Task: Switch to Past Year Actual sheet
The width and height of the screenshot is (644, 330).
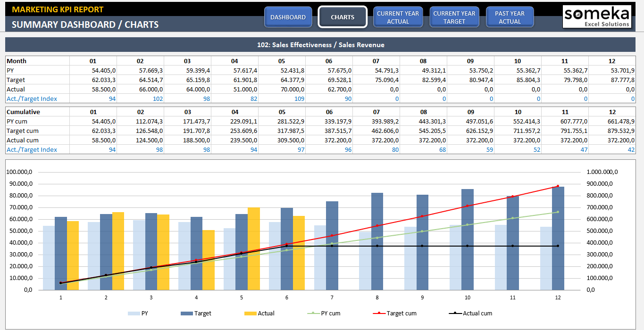Action: point(510,17)
